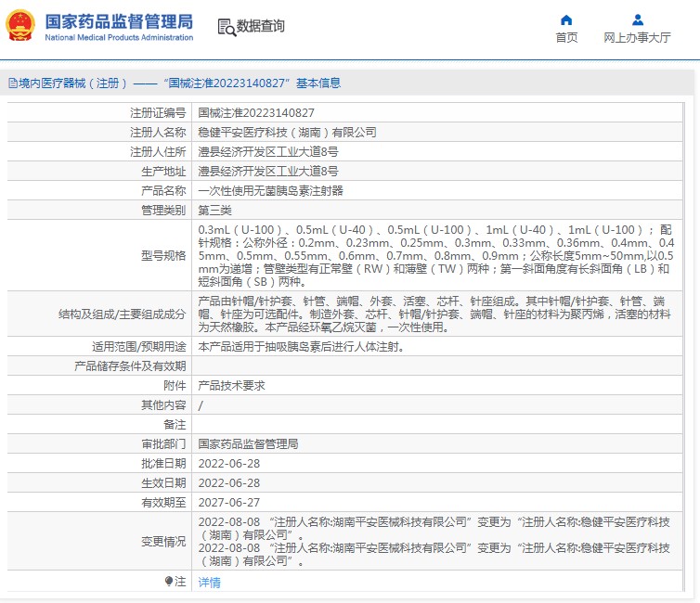Click the 产品技术要求 attachment text
This screenshot has height=603, width=700.
231,385
